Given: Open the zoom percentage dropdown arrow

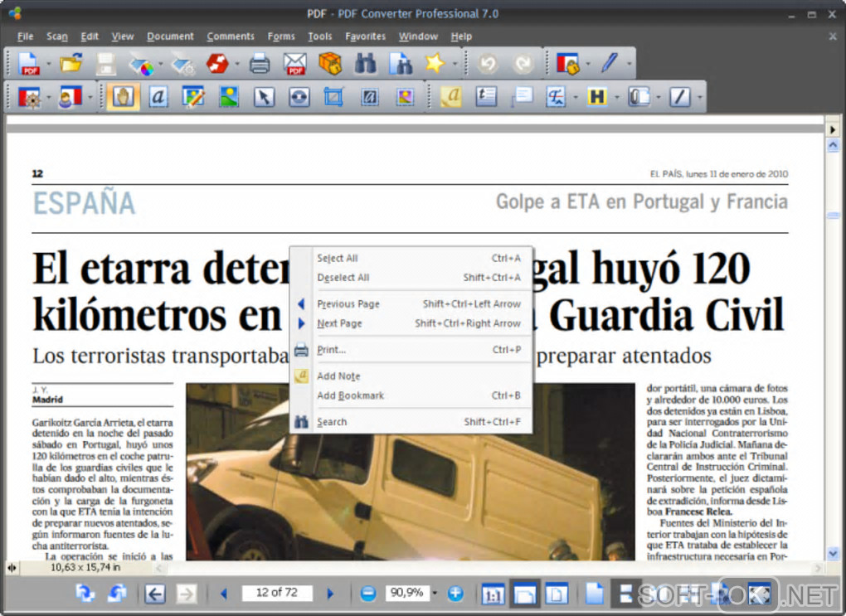Looking at the screenshot, I should coord(435,594).
